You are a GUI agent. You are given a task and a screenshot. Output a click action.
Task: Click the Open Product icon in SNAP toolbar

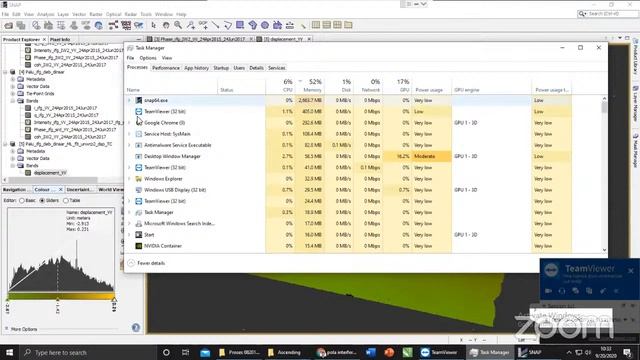tap(9, 25)
